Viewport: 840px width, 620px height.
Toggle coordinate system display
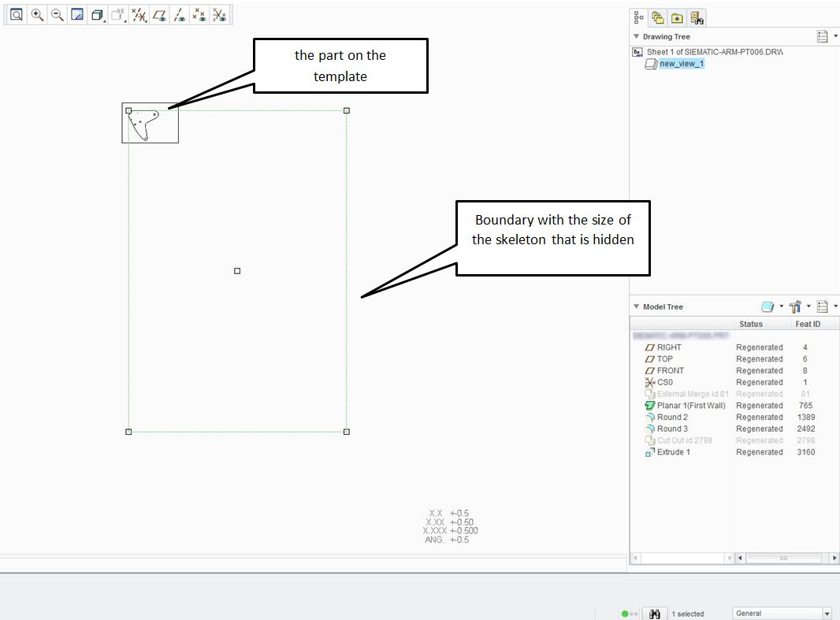(219, 15)
